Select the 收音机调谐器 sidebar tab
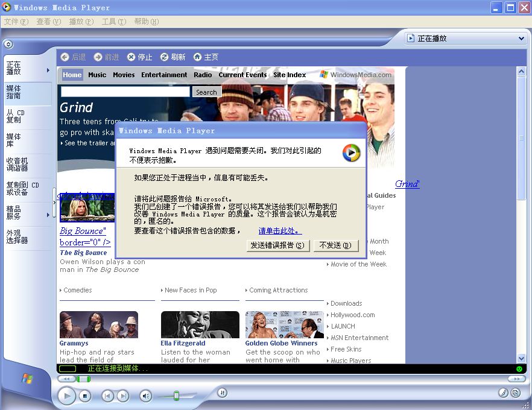The width and height of the screenshot is (532, 410). tap(28, 165)
